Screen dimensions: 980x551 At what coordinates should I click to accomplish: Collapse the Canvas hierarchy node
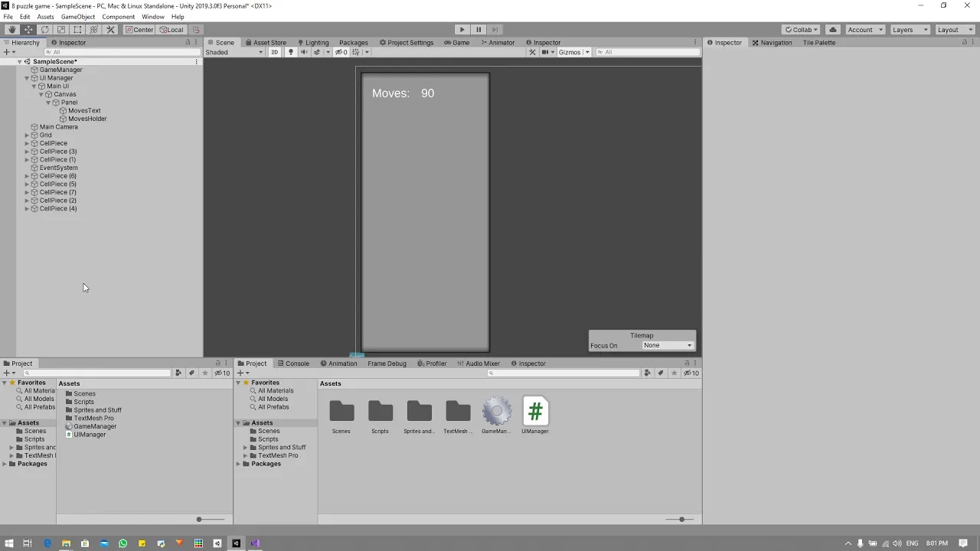41,94
